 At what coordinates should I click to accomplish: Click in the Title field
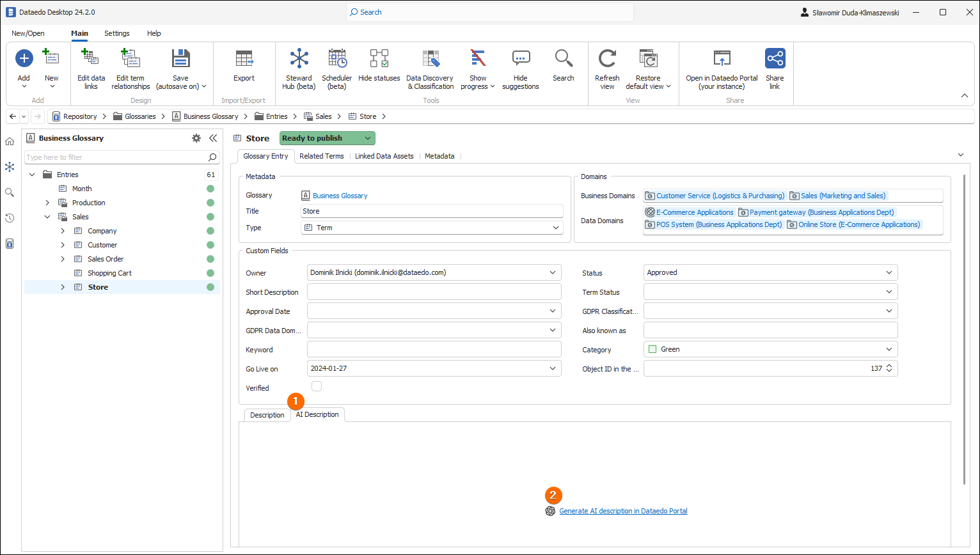pos(432,211)
